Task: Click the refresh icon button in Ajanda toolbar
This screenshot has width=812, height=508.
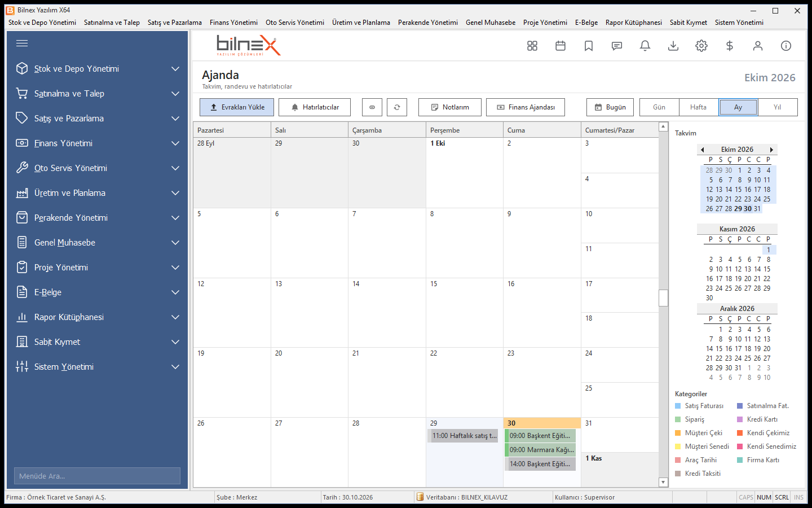Action: (x=397, y=107)
